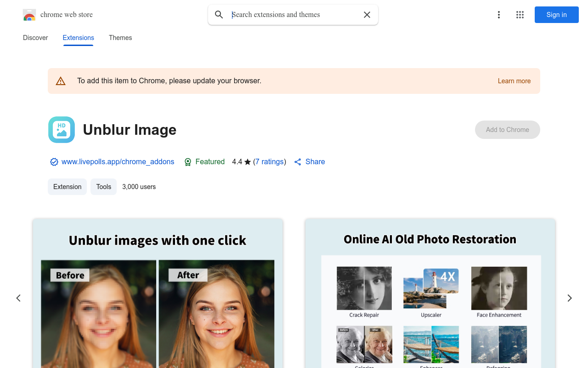Screen dimensions: 588x368
Task: Focus the search extensions and themes field
Action: pyautogui.click(x=294, y=15)
